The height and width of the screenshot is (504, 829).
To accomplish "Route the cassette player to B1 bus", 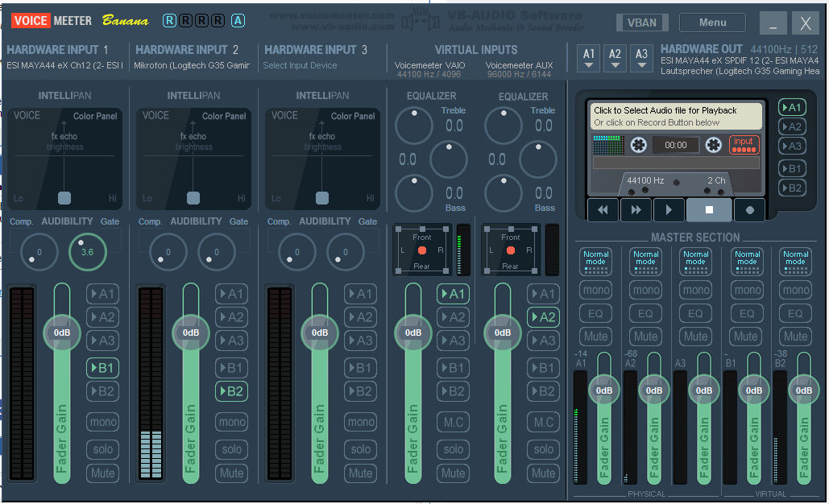I will [792, 168].
